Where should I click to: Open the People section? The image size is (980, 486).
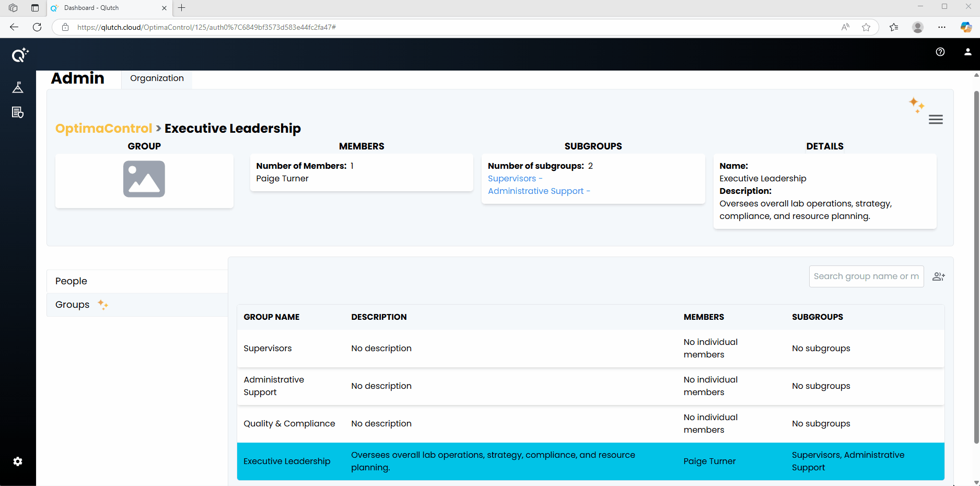pyautogui.click(x=137, y=281)
